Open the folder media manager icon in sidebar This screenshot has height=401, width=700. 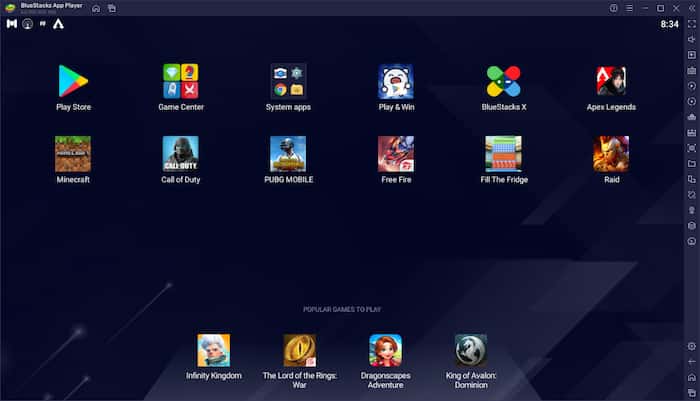[x=692, y=163]
